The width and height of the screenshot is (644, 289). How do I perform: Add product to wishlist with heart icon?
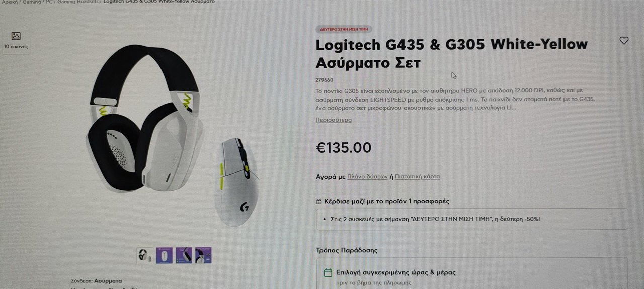tap(624, 41)
